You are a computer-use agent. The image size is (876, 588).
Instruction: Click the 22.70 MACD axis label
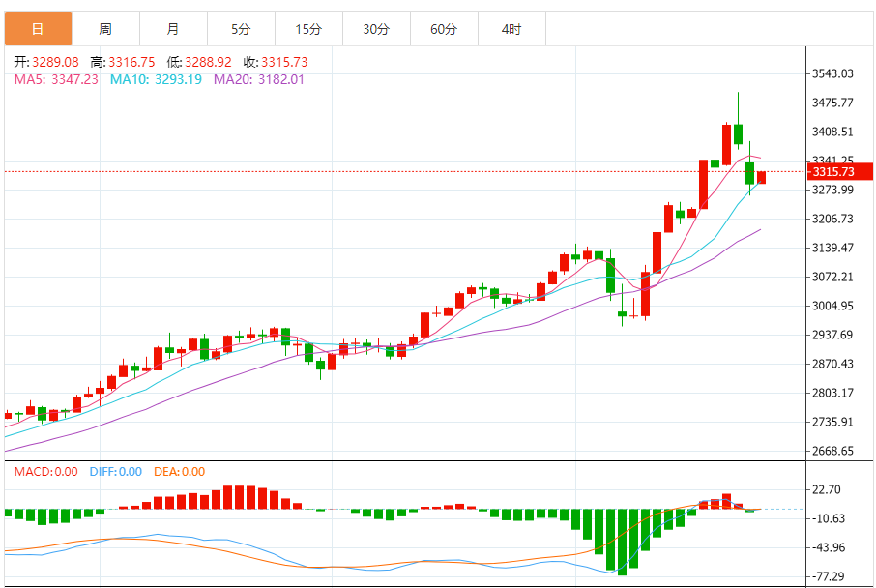[827, 489]
